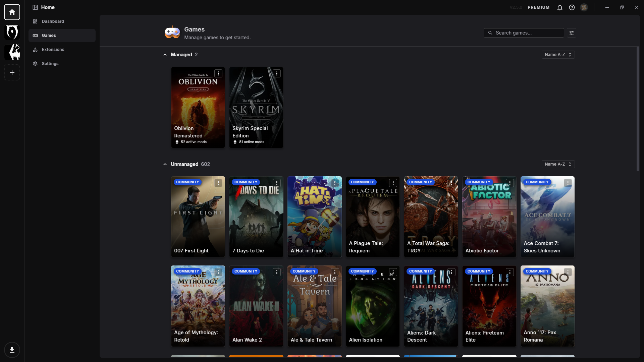Open notifications bell icon
Viewport: 644px width, 362px height.
coord(560,7)
